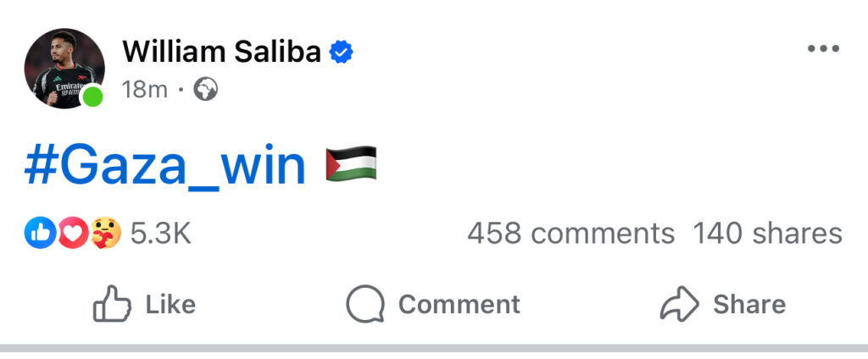Click the Share arrow icon

678,304
